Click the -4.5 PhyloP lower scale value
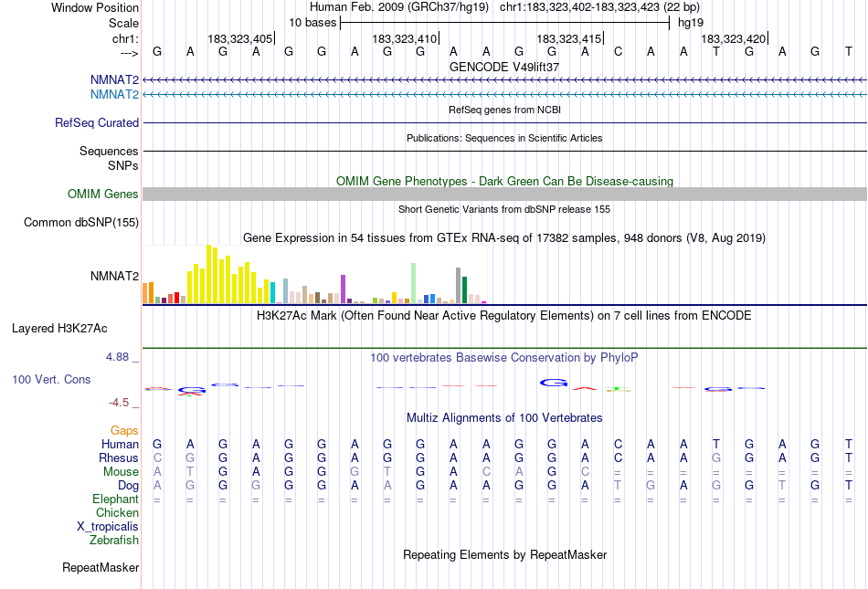Image resolution: width=868 pixels, height=589 pixels. click(x=119, y=403)
